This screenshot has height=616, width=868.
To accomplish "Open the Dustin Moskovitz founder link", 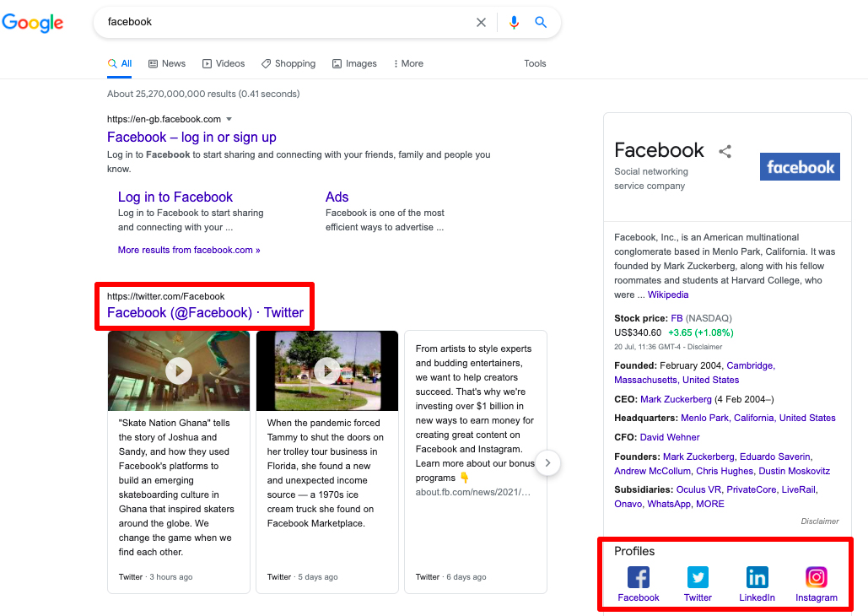I will point(795,471).
